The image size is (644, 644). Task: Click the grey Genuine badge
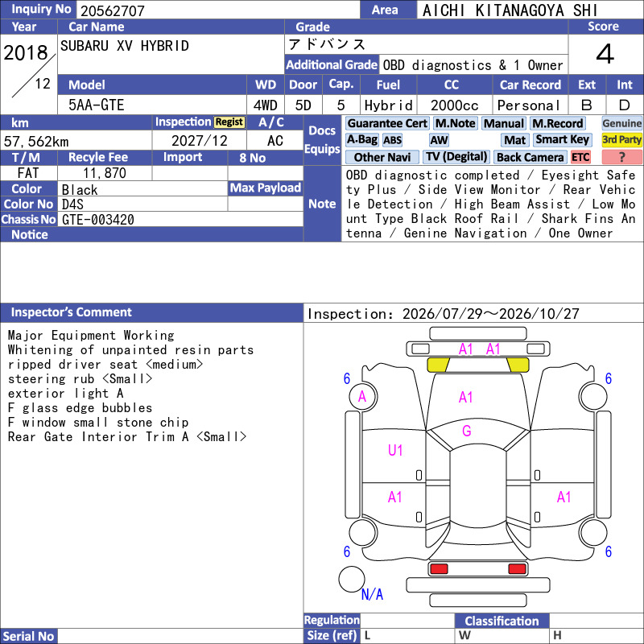pos(621,123)
